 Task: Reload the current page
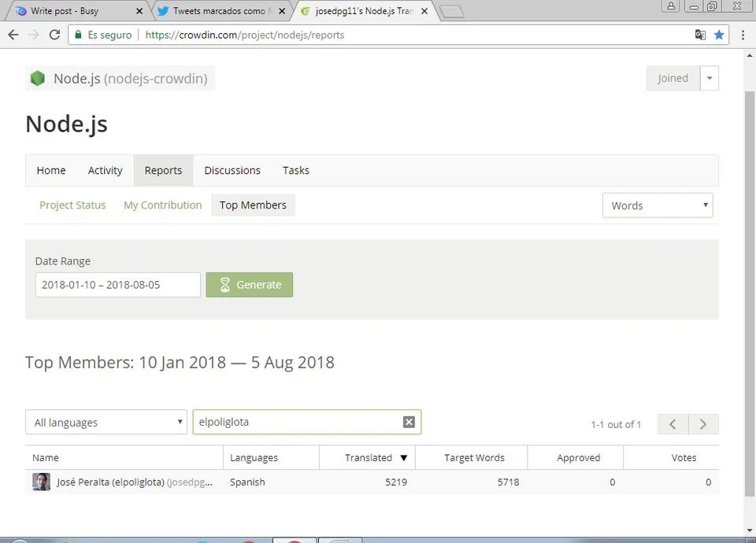(54, 35)
